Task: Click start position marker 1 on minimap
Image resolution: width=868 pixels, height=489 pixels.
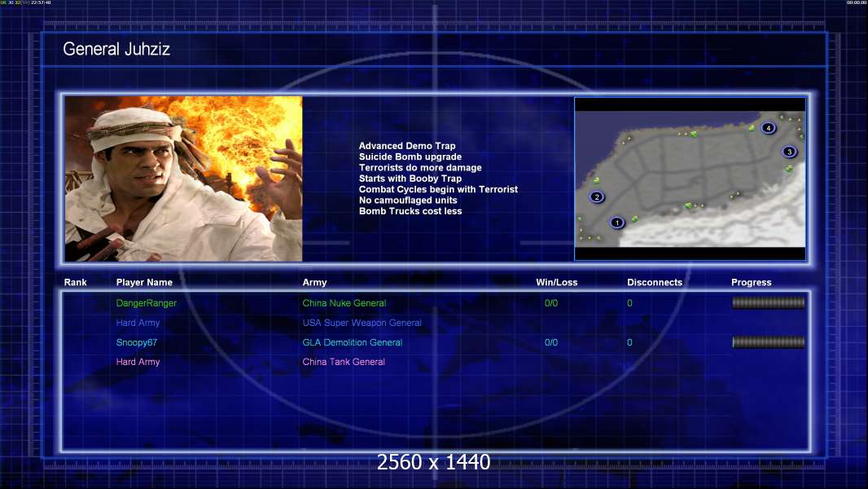Action: [616, 222]
